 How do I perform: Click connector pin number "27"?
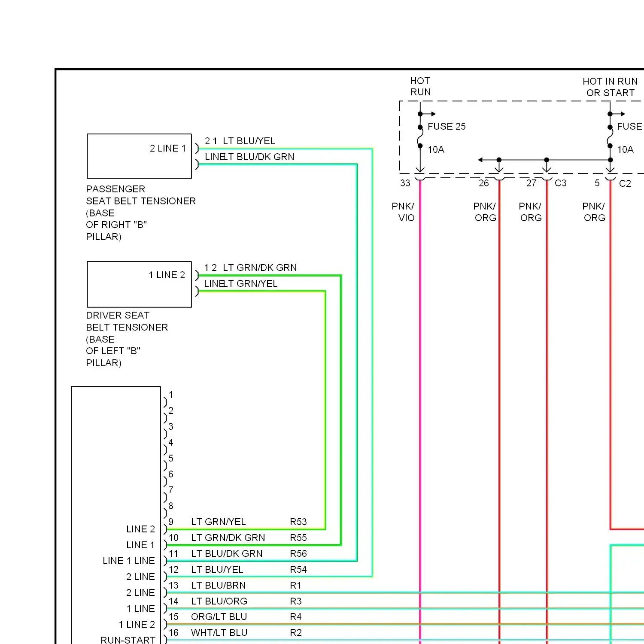tap(531, 183)
